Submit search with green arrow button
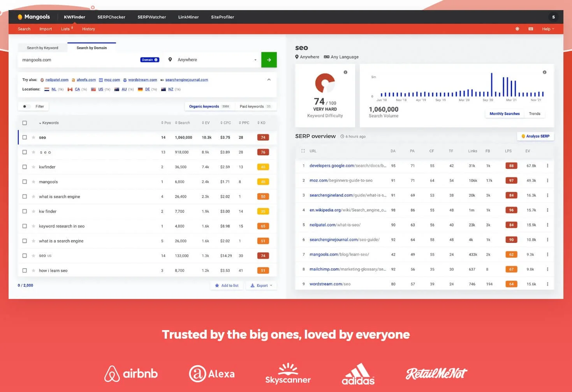 [269, 60]
